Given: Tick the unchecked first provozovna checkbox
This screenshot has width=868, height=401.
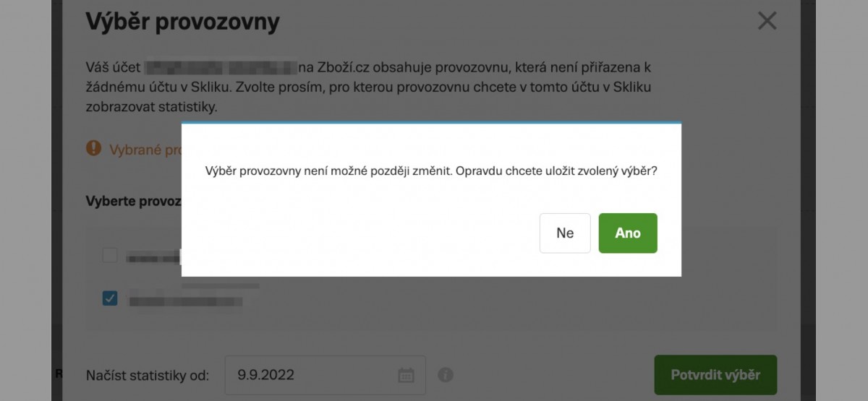Looking at the screenshot, I should tap(110, 255).
